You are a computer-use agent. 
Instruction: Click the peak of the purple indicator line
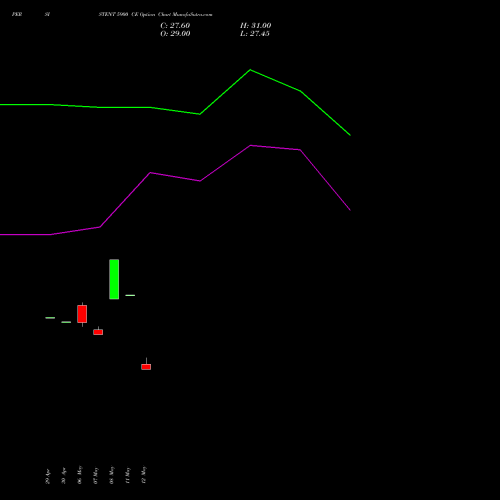click(250, 145)
